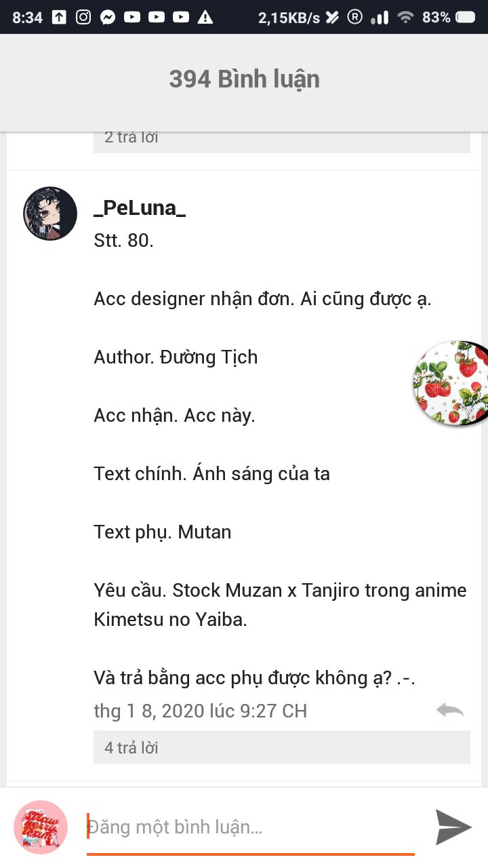Send comment with the paper plane icon
Screen dimensions: 488x868
pyautogui.click(x=453, y=827)
